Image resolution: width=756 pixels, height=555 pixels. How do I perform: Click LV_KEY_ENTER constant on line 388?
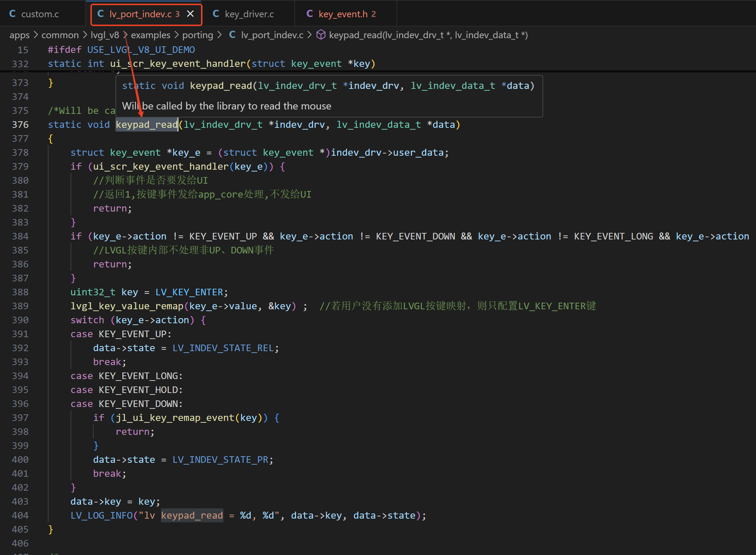click(189, 292)
